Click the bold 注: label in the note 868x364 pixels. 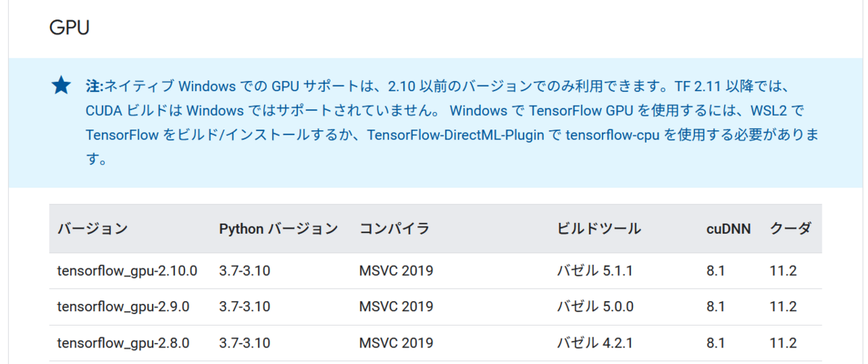click(x=95, y=87)
